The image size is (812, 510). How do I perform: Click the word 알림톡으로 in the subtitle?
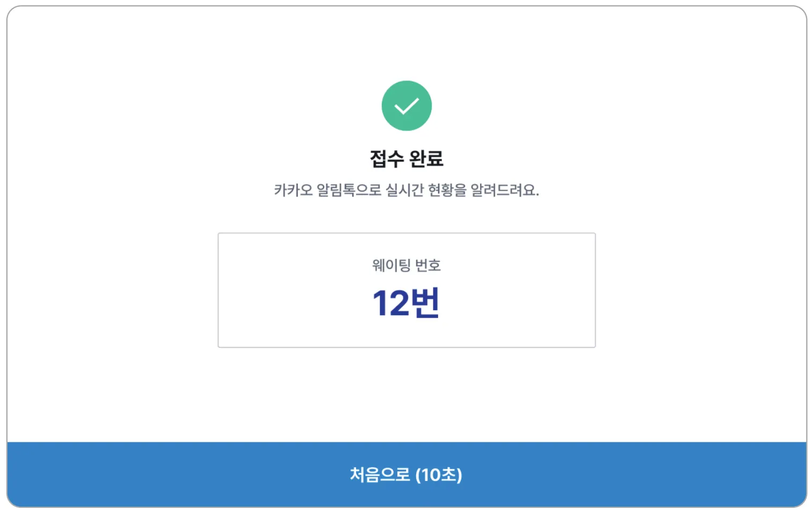click(349, 190)
